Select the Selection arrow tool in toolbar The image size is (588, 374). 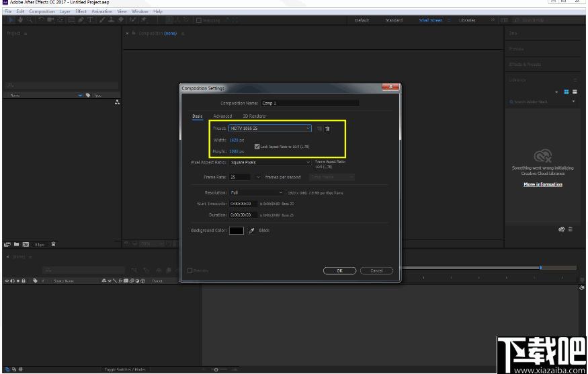tap(11, 20)
